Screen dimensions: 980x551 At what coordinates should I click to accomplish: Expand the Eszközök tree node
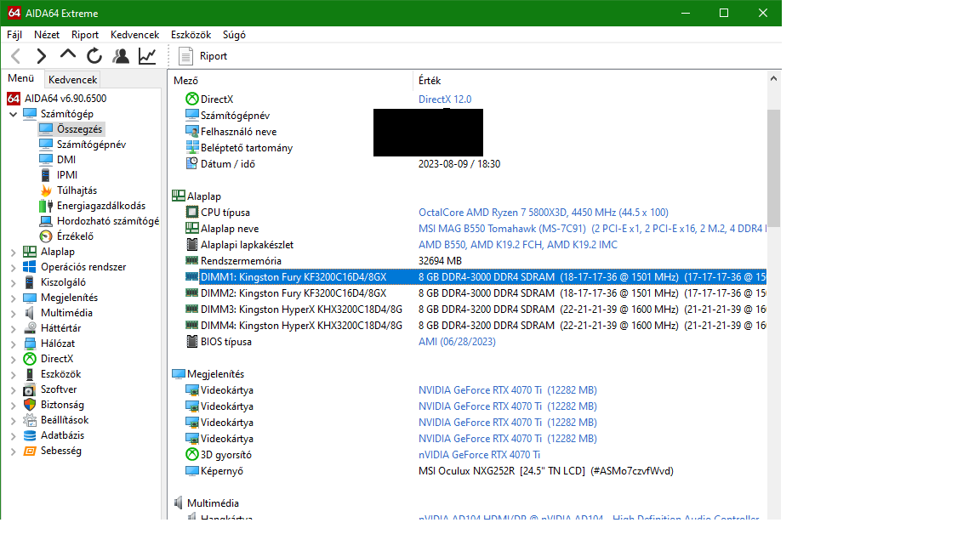13,375
